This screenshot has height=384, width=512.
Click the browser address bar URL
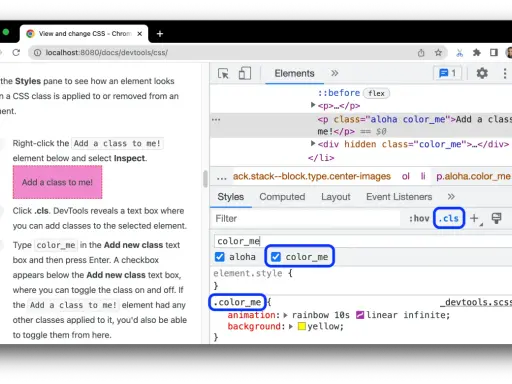coord(106,53)
